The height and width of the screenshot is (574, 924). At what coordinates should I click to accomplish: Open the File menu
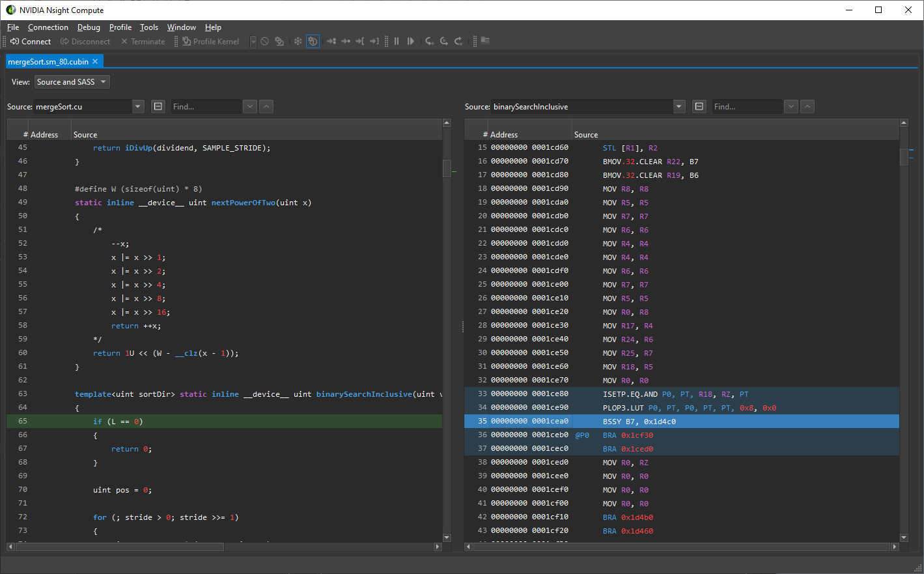(13, 27)
